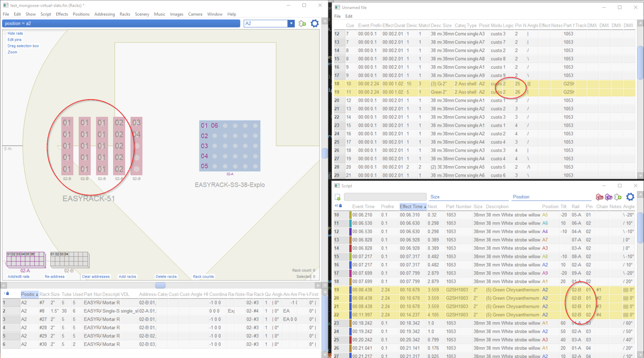Click the new row icon in Script window
The height and width of the screenshot is (358, 644).
coord(338,197)
